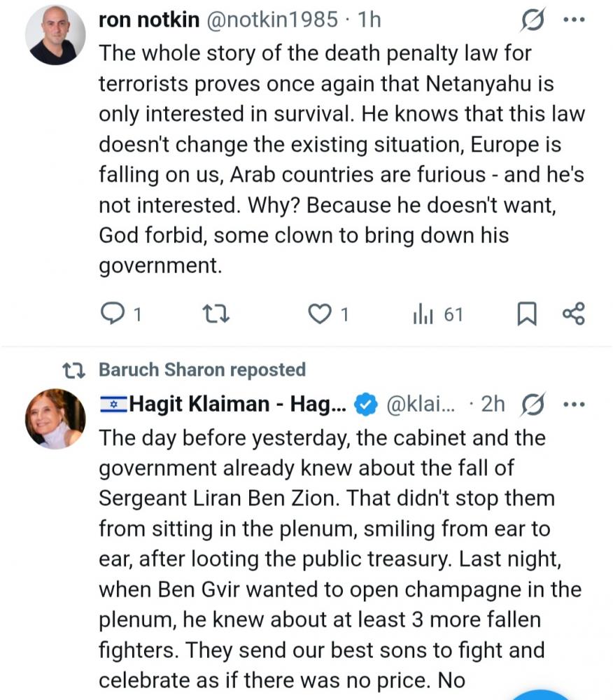Open the Baruch Sharon reposted label
613x700 pixels.
click(202, 369)
